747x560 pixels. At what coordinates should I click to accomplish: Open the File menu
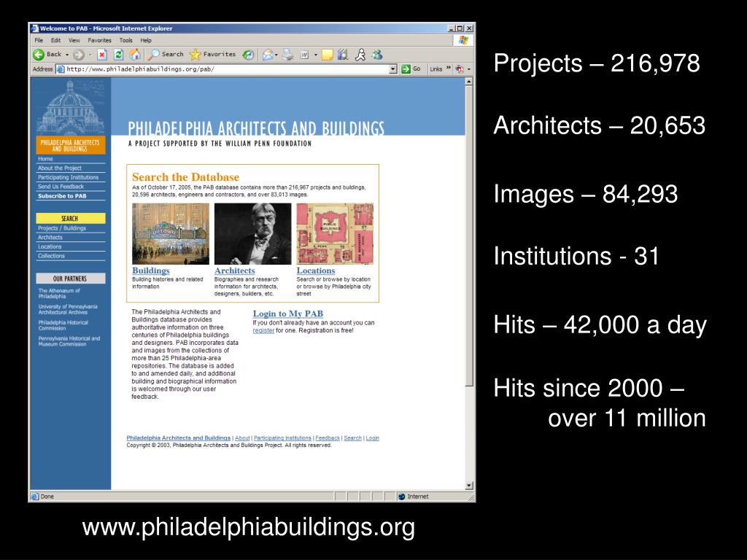[x=39, y=41]
